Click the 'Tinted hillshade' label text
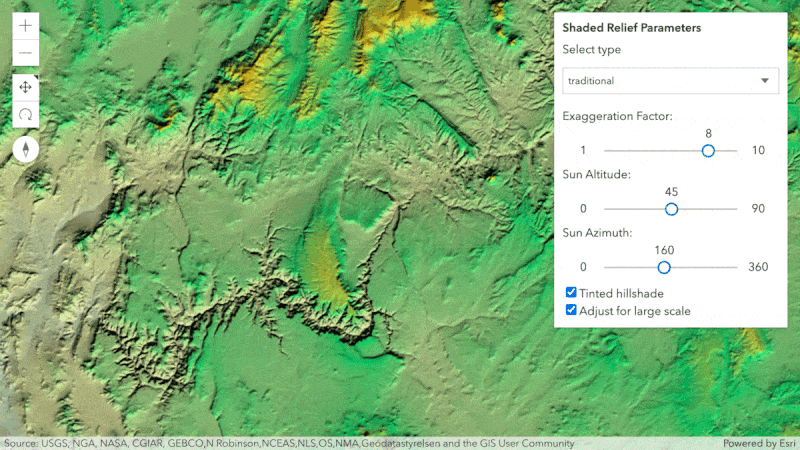This screenshot has height=450, width=800. coord(621,293)
